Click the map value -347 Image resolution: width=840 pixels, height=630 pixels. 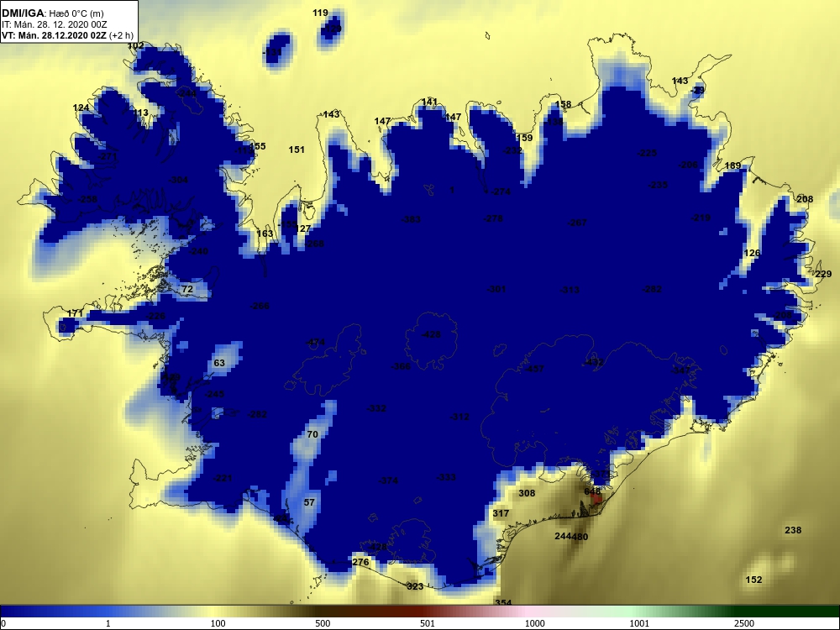681,370
